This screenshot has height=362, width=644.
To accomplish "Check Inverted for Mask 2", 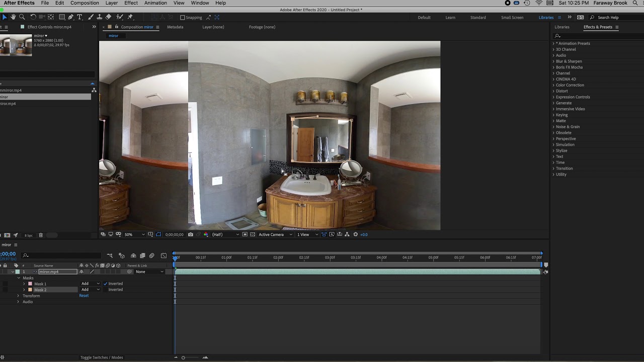I will pyautogui.click(x=106, y=290).
